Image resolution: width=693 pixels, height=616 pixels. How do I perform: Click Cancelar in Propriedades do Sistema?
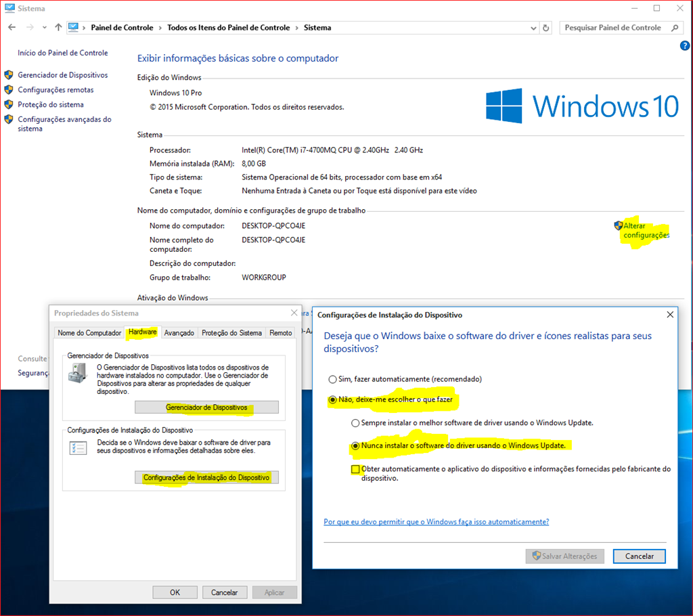(x=225, y=592)
